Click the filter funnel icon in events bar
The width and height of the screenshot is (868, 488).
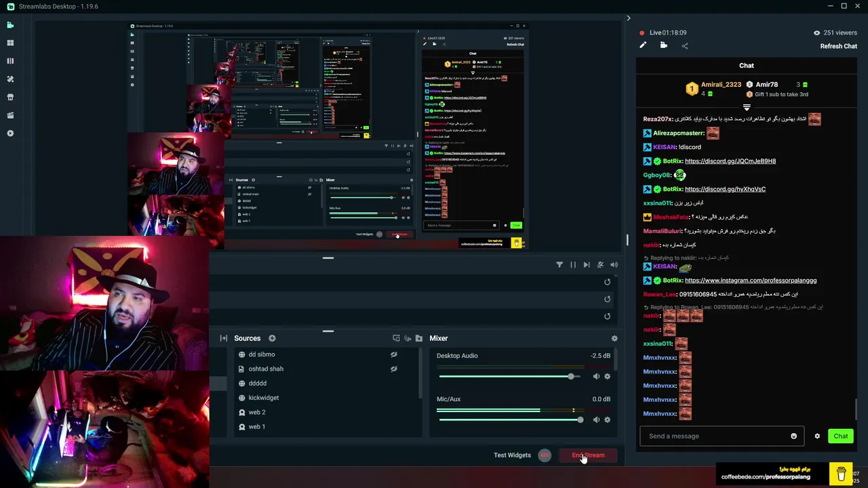[559, 265]
